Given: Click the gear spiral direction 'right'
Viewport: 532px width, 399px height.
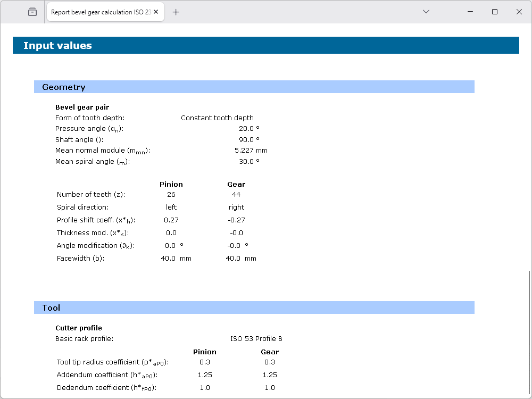Looking at the screenshot, I should click(236, 207).
